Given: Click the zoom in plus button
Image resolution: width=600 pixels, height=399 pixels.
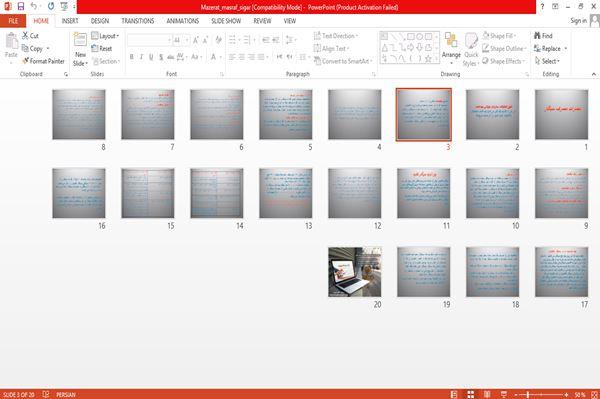Looking at the screenshot, I should click(x=566, y=394).
